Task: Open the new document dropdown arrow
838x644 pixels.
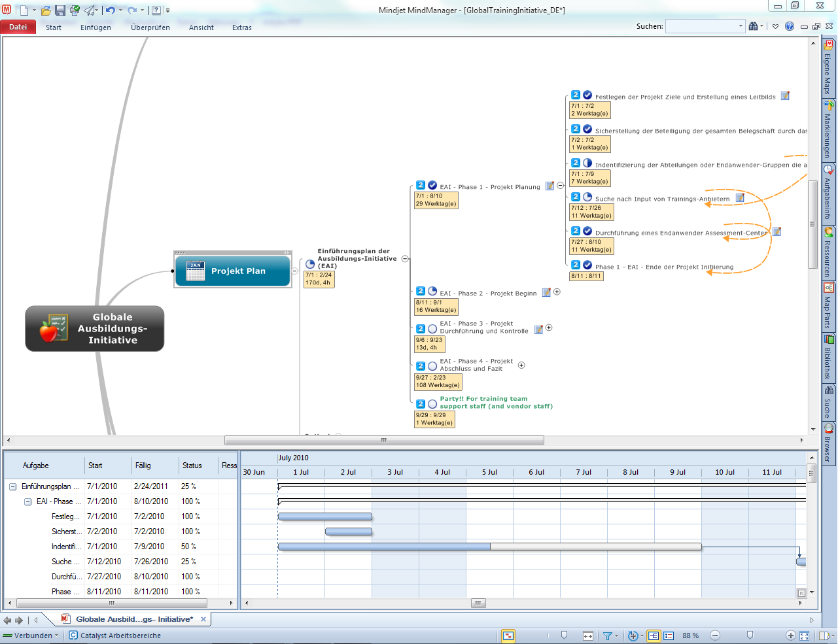Action: [x=35, y=10]
